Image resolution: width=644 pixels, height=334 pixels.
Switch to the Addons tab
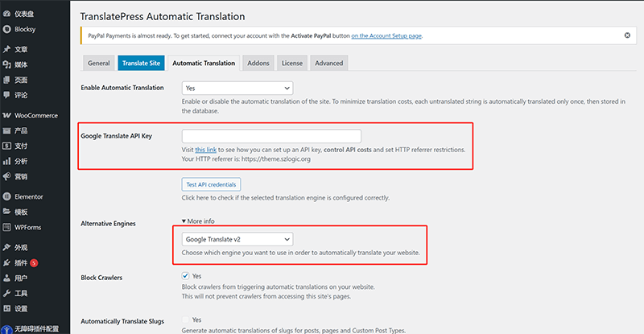click(x=258, y=63)
